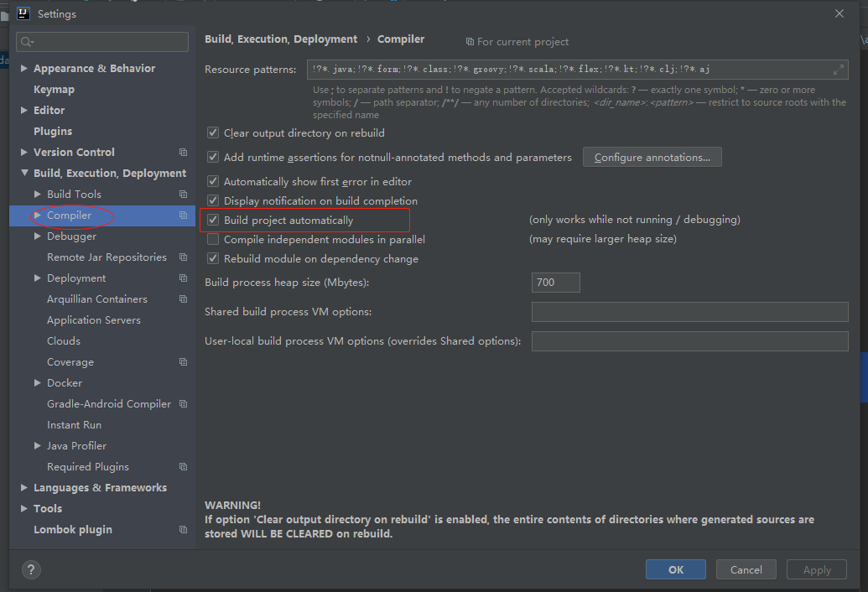Expand the Languages & Frameworks node

tap(24, 488)
